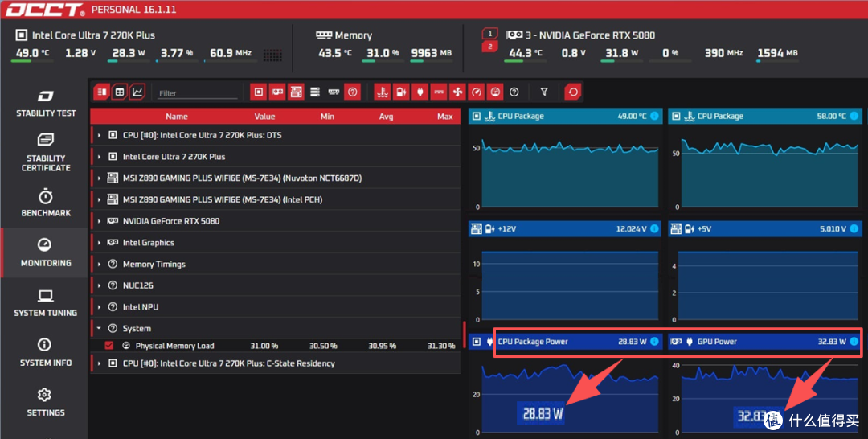The width and height of the screenshot is (868, 439).
Task: Toggle the memory module filter icon
Action: 334,92
